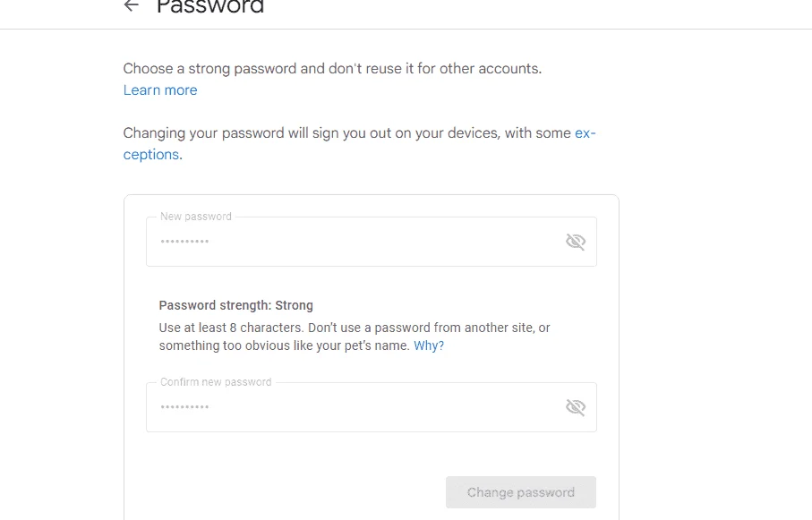The width and height of the screenshot is (812, 520).
Task: Go back using the left arrow
Action: [x=131, y=5]
